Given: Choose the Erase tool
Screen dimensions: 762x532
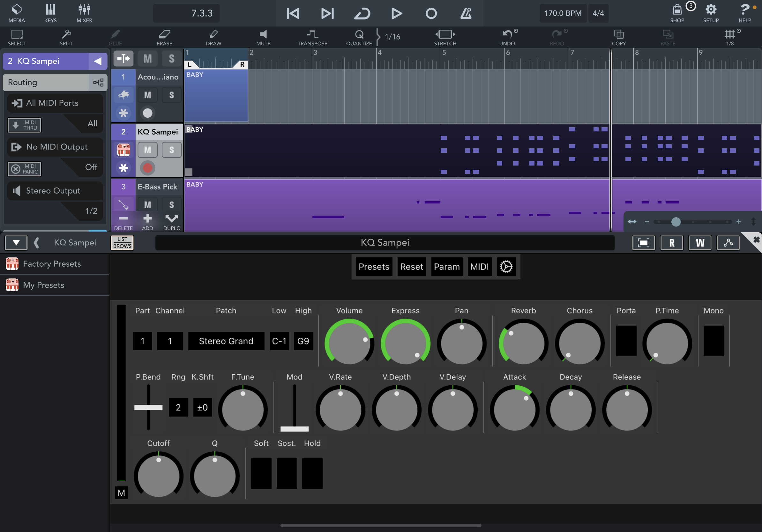Looking at the screenshot, I should point(164,38).
